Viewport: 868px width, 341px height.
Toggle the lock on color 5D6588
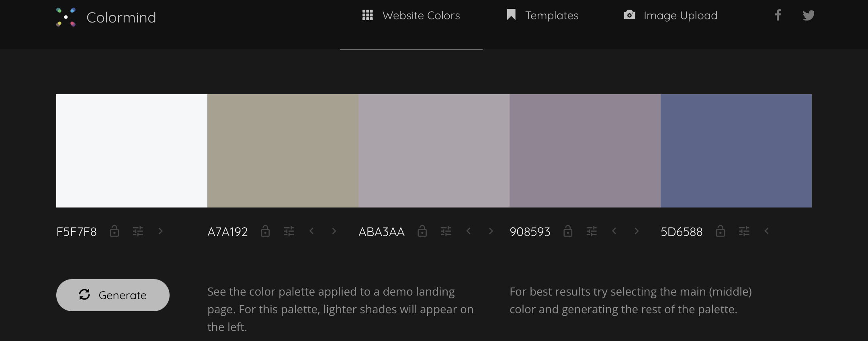(720, 231)
